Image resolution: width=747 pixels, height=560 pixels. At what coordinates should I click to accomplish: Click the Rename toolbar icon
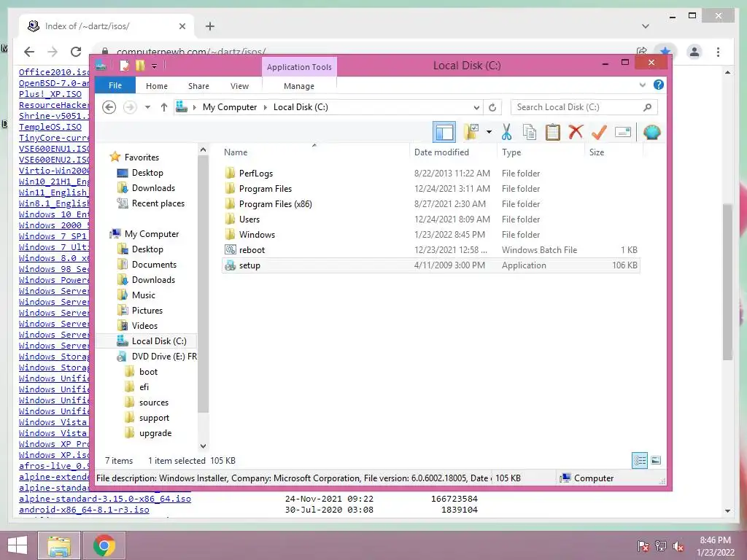coord(623,132)
